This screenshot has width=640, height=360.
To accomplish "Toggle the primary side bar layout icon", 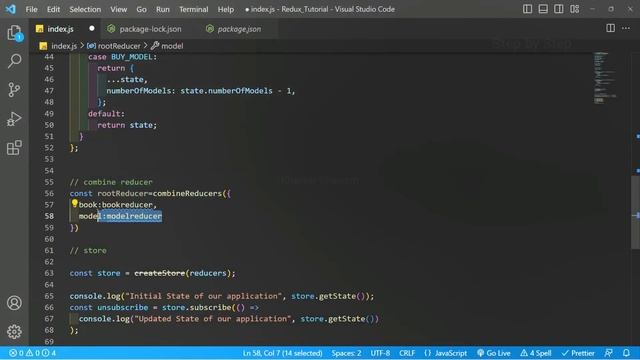I will click(527, 9).
